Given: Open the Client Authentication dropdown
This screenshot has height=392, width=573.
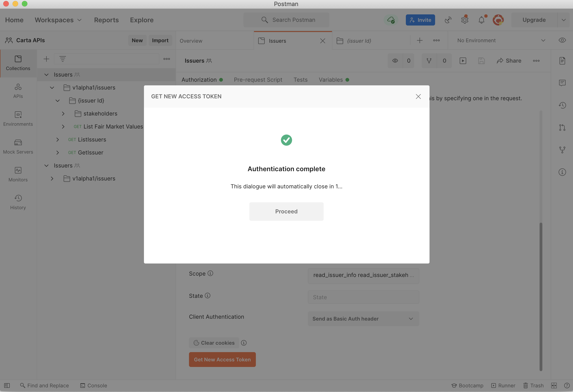Looking at the screenshot, I should [363, 319].
